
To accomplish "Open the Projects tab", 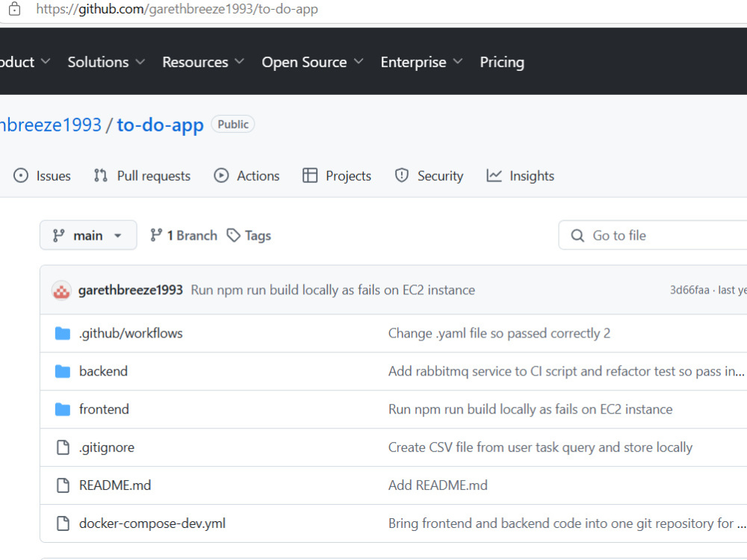I will pyautogui.click(x=336, y=175).
